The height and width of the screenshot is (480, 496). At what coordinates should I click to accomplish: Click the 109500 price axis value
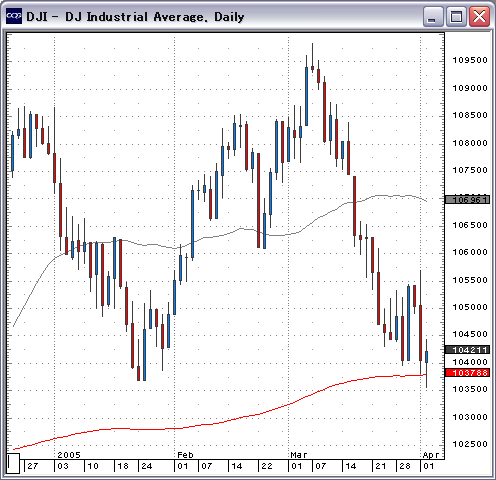[x=470, y=60]
